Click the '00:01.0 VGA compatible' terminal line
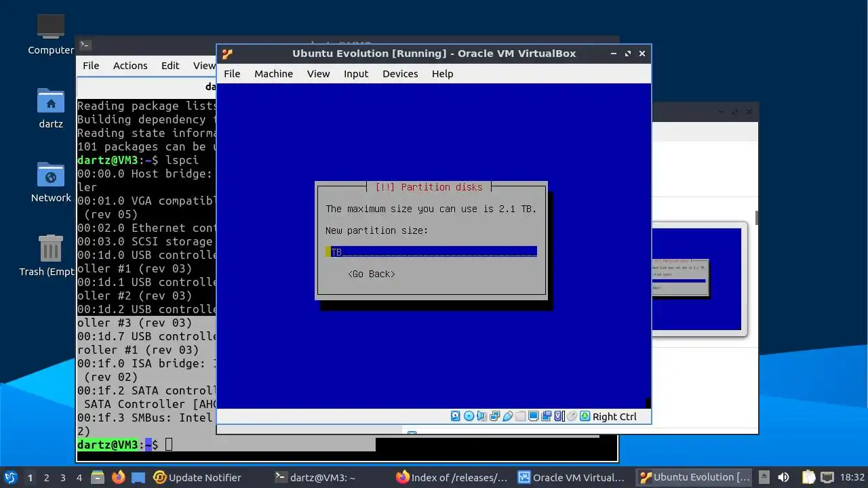868x488 pixels. (x=146, y=201)
